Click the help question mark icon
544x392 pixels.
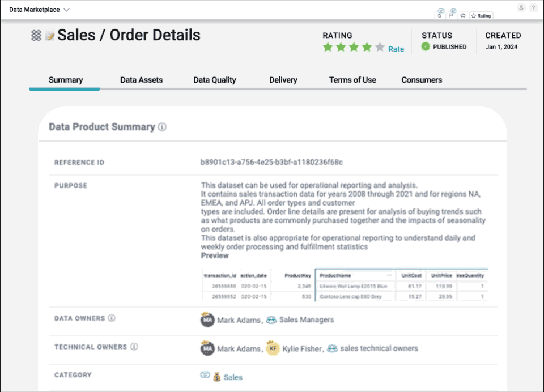(x=533, y=8)
